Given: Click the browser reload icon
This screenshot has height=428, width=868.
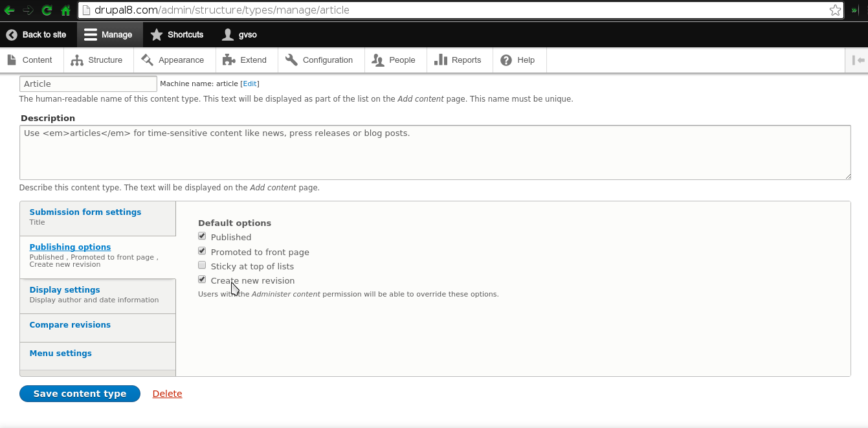Looking at the screenshot, I should 47,10.
